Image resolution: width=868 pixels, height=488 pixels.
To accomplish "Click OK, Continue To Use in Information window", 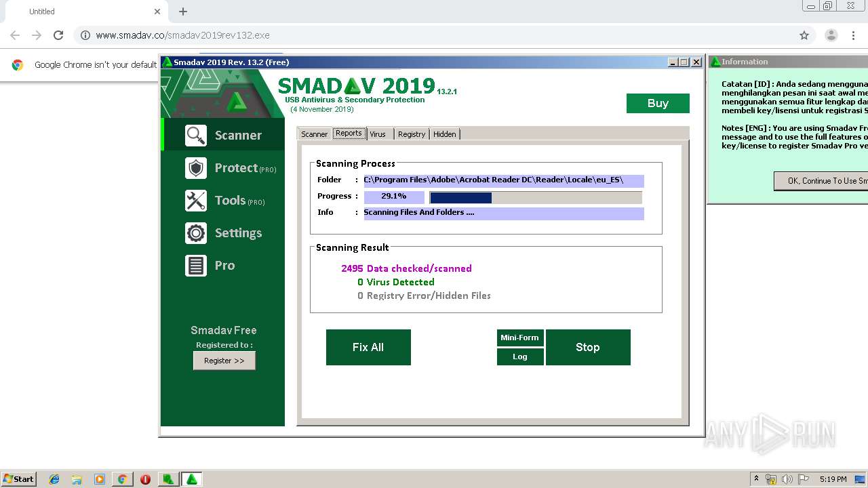I will tap(821, 181).
